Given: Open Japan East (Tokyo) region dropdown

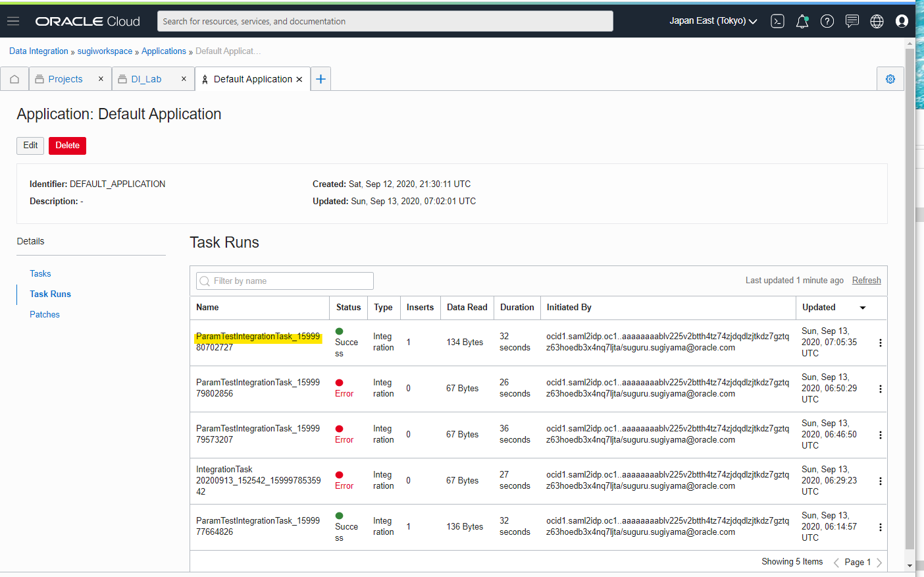Looking at the screenshot, I should [713, 21].
